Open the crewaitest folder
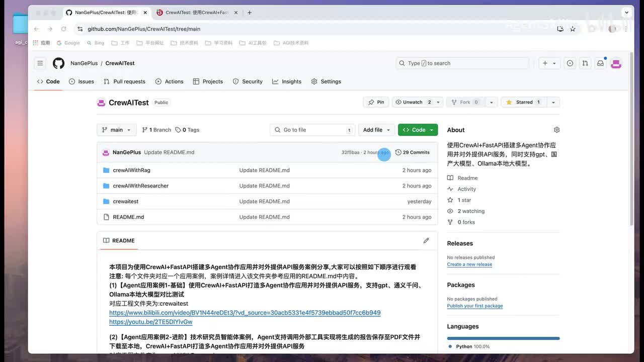 [x=126, y=202]
